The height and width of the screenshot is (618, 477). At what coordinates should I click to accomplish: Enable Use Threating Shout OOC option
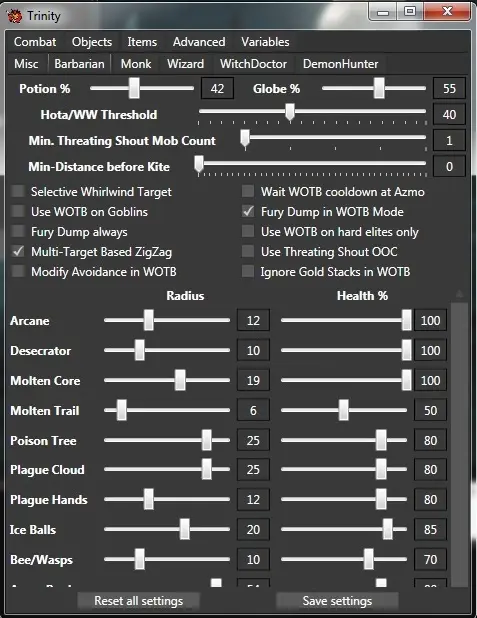(248, 251)
